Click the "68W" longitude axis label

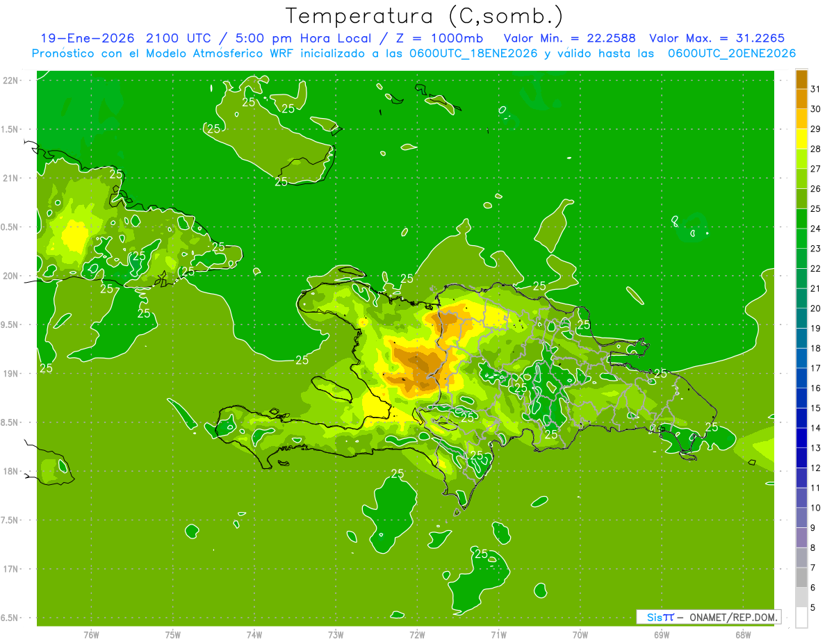743,634
